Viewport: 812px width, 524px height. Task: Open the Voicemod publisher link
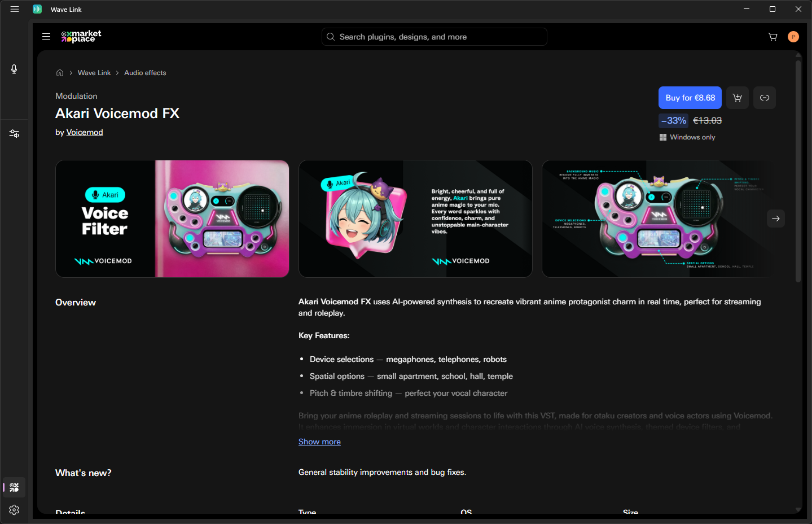click(x=85, y=132)
